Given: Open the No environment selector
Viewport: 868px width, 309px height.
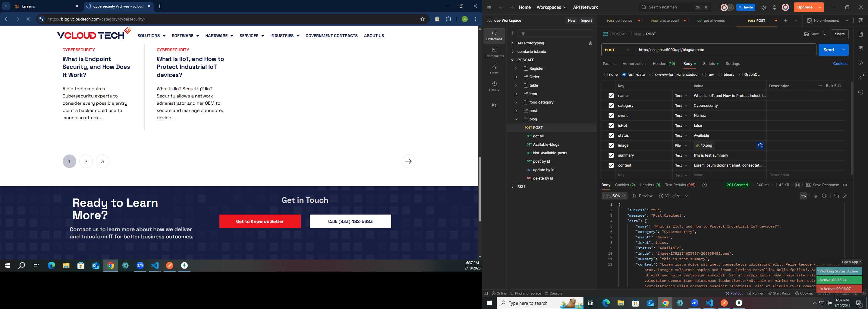Looking at the screenshot, I should click(828, 21).
